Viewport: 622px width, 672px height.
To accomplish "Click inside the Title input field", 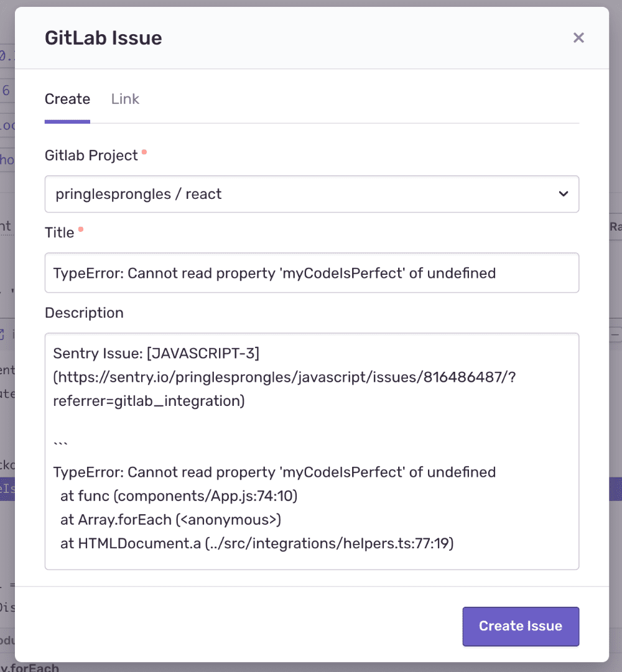I will (x=312, y=273).
